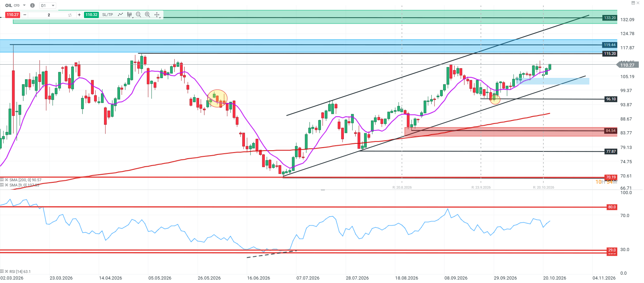This screenshot has width=644, height=283.
Task: Select the 77.87 horizontal line label
Action: pos(611,151)
